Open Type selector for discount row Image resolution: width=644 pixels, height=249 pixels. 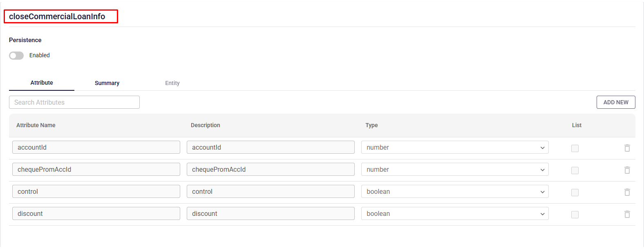pyautogui.click(x=454, y=214)
